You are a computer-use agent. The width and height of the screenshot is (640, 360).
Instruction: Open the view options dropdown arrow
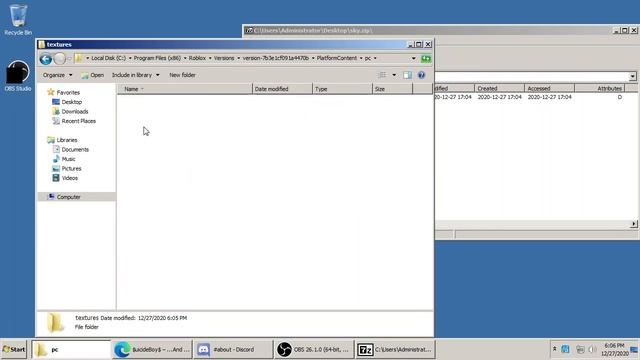394,75
